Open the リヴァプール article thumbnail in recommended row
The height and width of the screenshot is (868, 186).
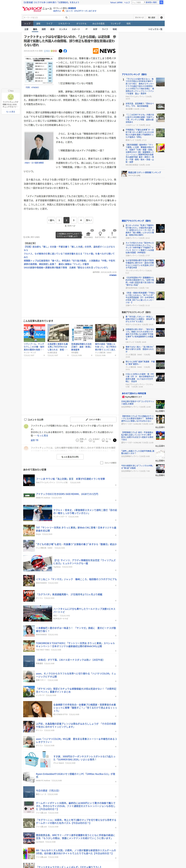point(34,333)
